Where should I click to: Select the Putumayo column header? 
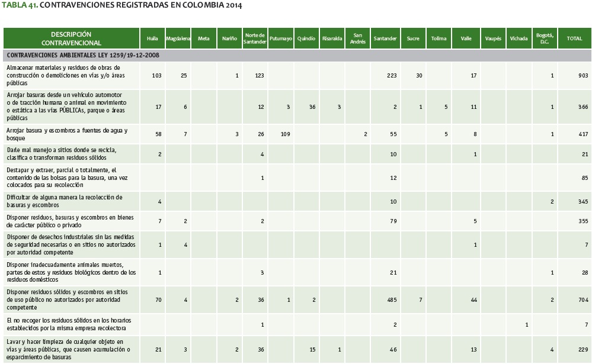click(x=280, y=38)
